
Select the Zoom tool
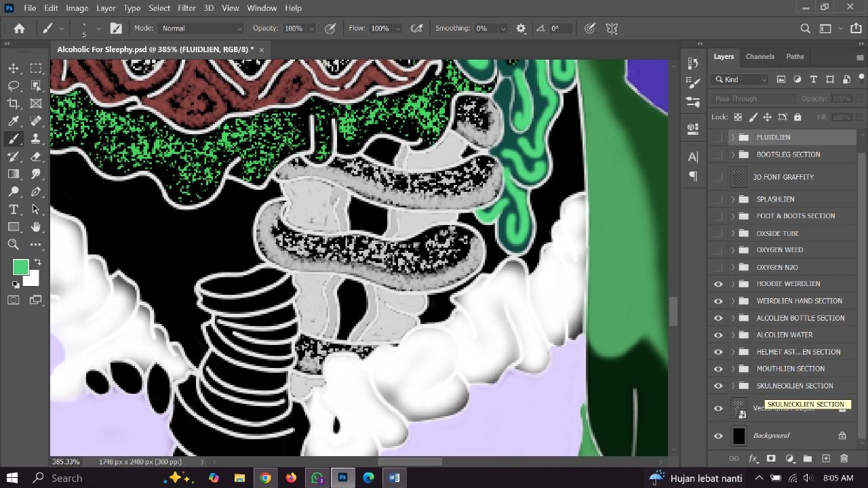14,245
